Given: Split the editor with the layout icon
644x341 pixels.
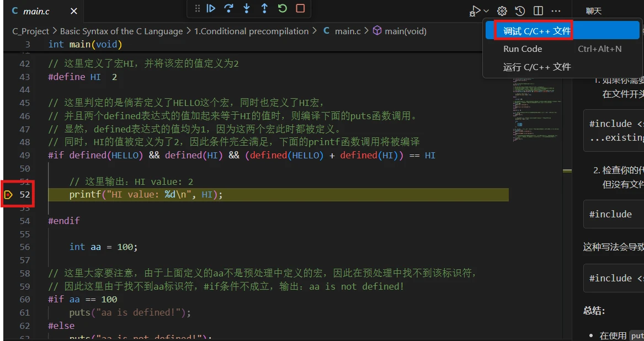Looking at the screenshot, I should [538, 11].
